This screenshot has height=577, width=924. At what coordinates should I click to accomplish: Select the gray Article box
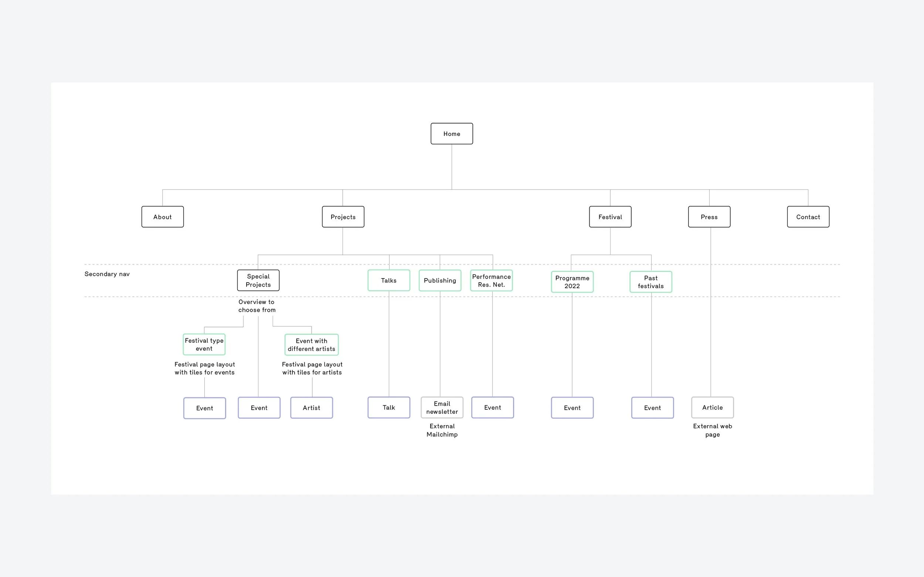[x=712, y=407]
